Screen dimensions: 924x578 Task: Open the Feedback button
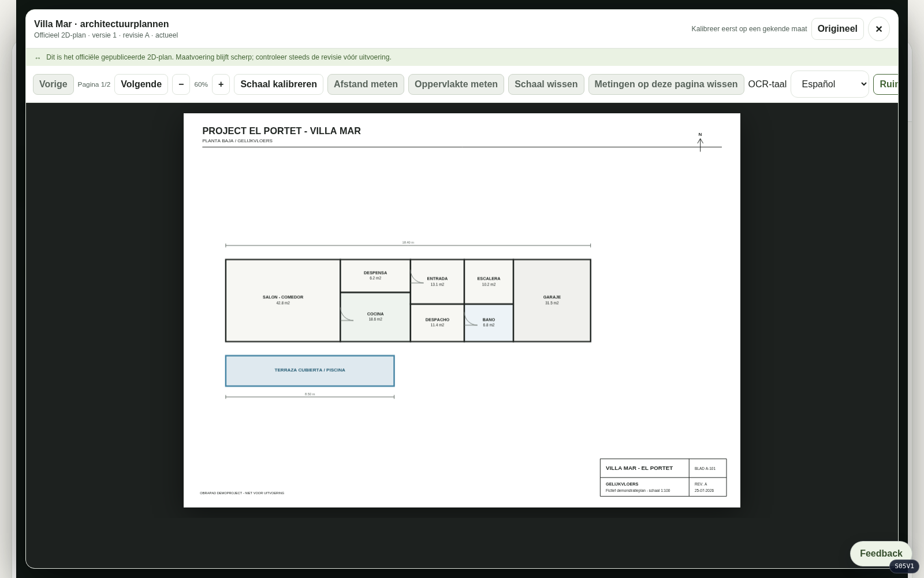tap(881, 554)
